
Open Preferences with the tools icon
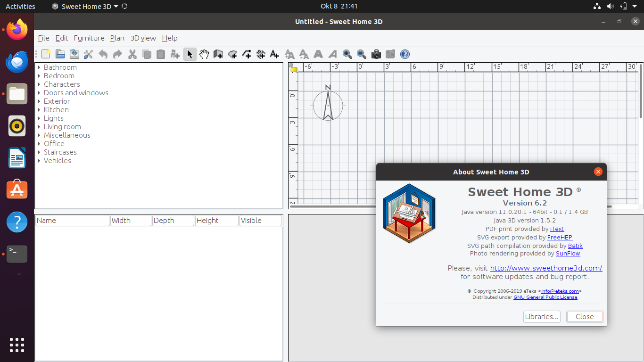[88, 54]
